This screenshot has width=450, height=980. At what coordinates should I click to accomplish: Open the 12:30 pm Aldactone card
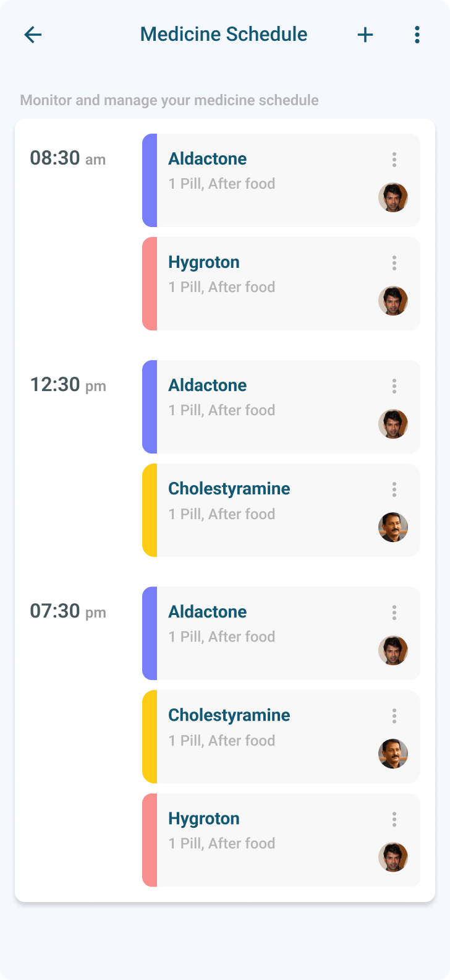point(281,406)
